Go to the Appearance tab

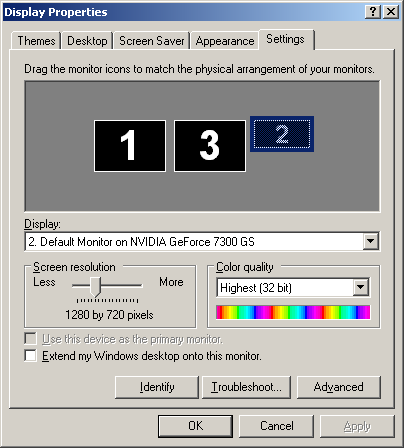click(225, 41)
